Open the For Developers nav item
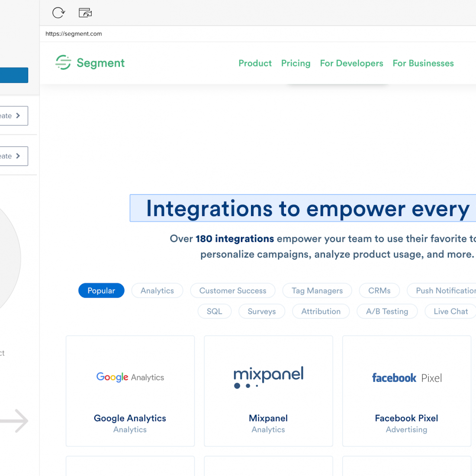This screenshot has width=476, height=476. (x=351, y=63)
